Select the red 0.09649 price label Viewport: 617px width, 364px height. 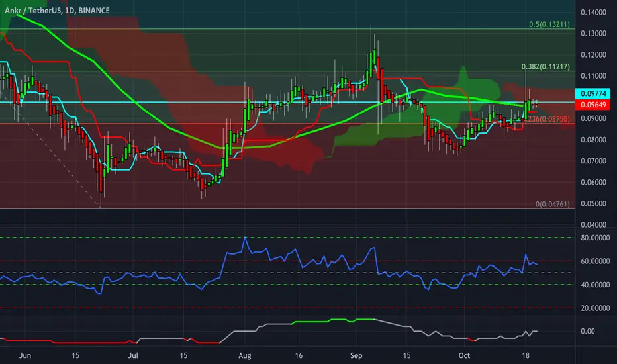coord(593,105)
